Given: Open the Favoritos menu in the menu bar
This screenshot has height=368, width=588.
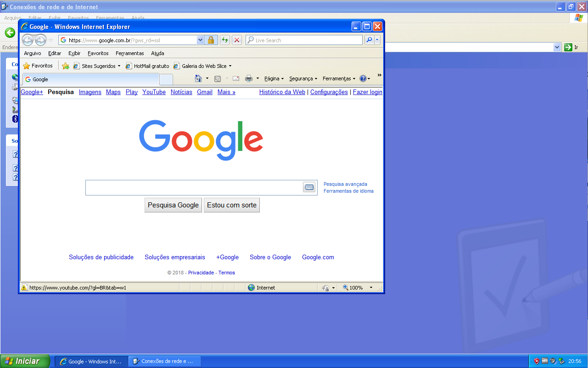Looking at the screenshot, I should (98, 53).
